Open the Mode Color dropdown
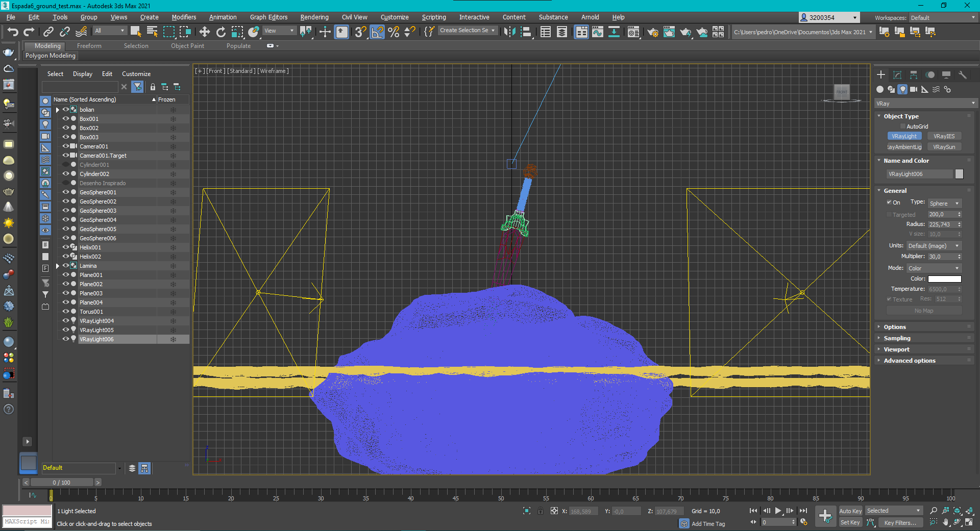 pos(934,268)
